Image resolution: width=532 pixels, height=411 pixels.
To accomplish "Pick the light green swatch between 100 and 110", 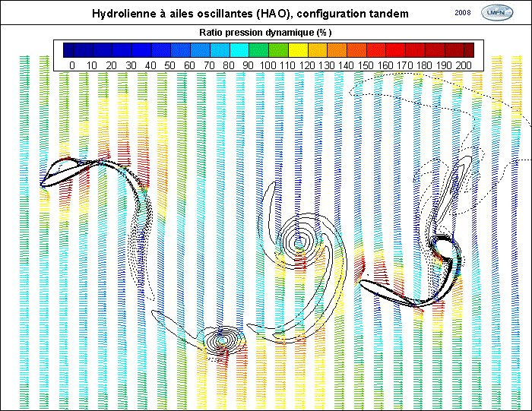I will [279, 50].
